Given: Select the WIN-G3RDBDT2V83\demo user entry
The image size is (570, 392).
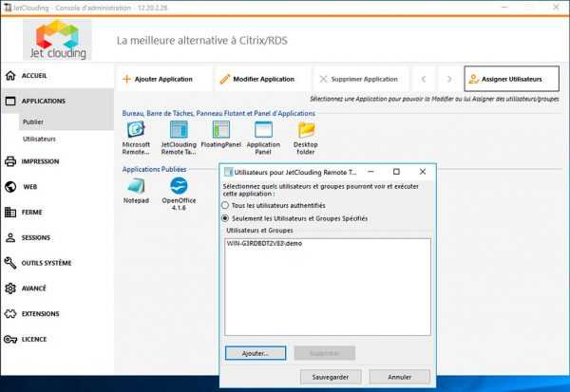Looking at the screenshot, I should pos(264,243).
